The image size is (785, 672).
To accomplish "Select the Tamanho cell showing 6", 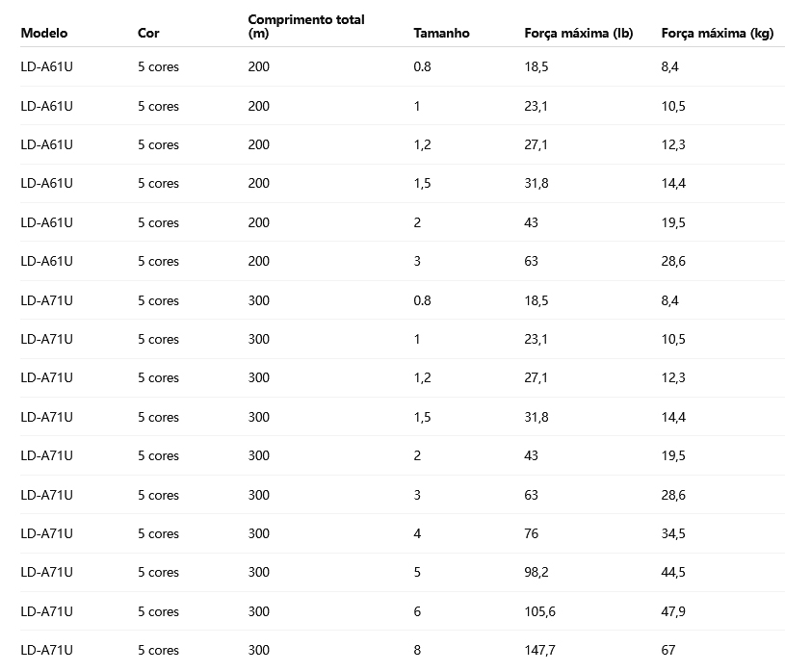I will coord(417,611).
